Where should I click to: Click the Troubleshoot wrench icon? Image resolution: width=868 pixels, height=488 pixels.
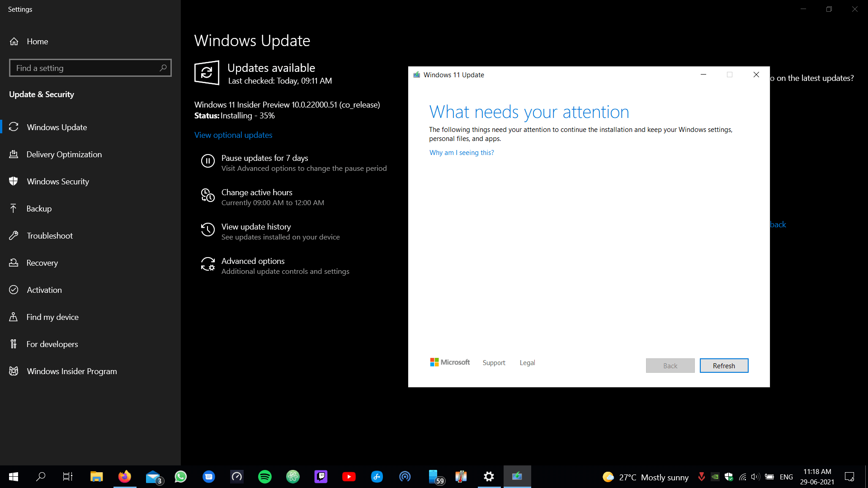point(14,235)
